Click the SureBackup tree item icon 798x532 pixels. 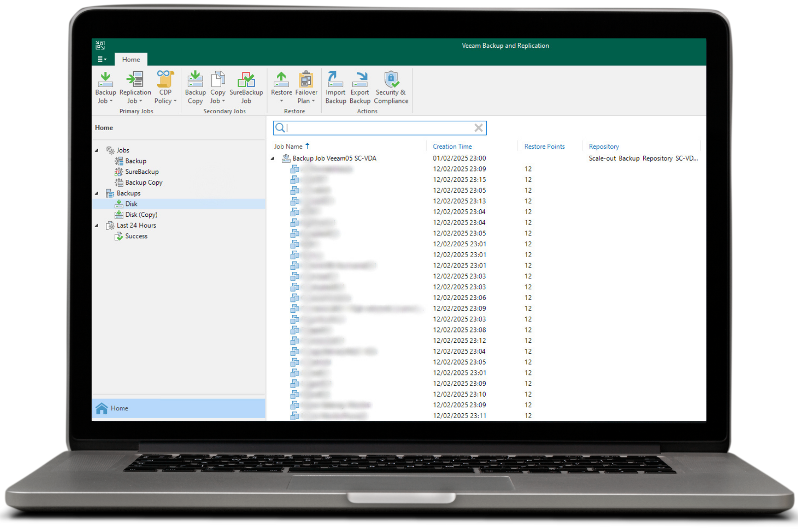[x=119, y=172]
